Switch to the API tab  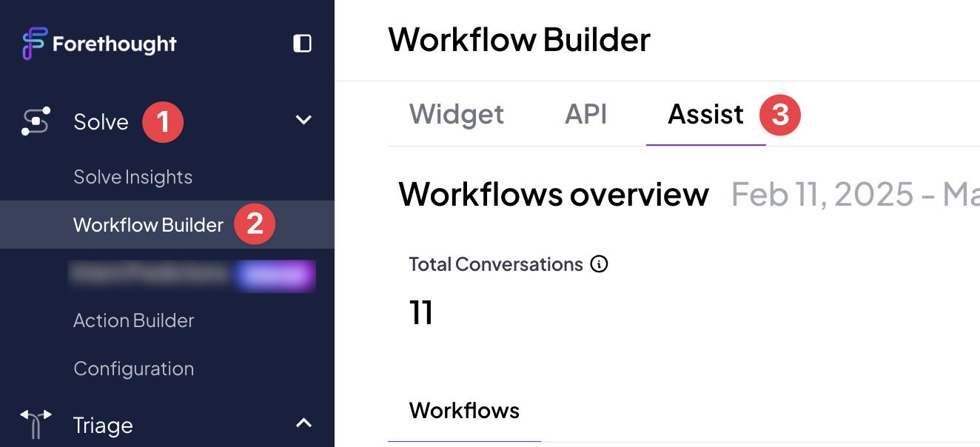586,115
